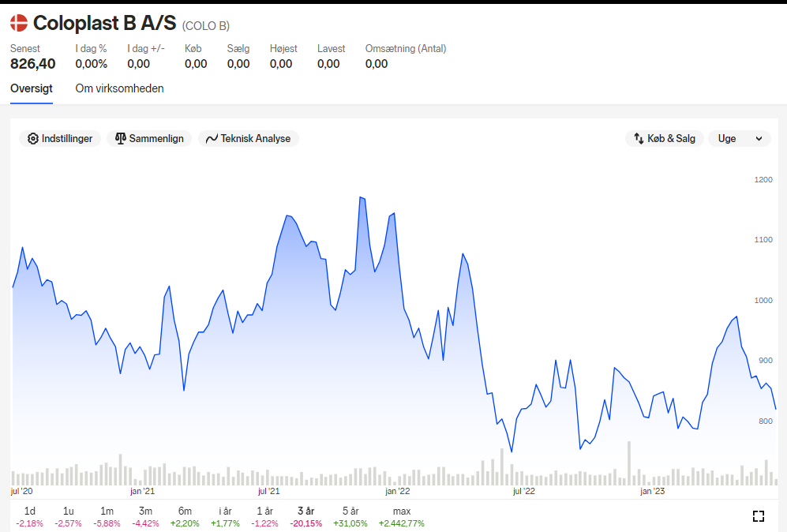Click the Lavest label

[x=332, y=49]
